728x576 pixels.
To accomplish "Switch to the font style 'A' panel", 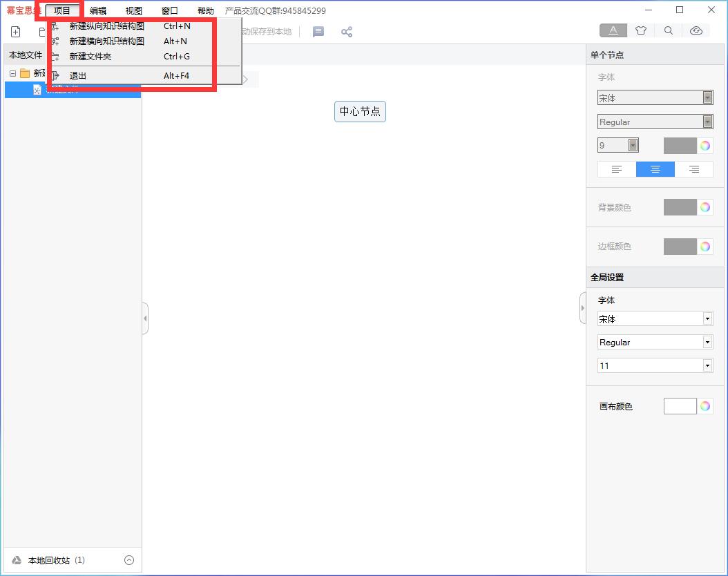I will pyautogui.click(x=613, y=30).
